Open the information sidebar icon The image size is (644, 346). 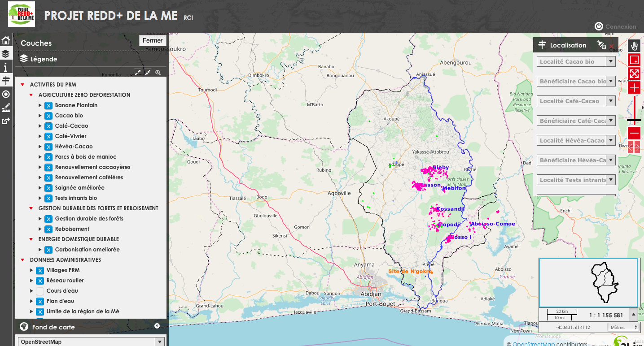click(6, 67)
